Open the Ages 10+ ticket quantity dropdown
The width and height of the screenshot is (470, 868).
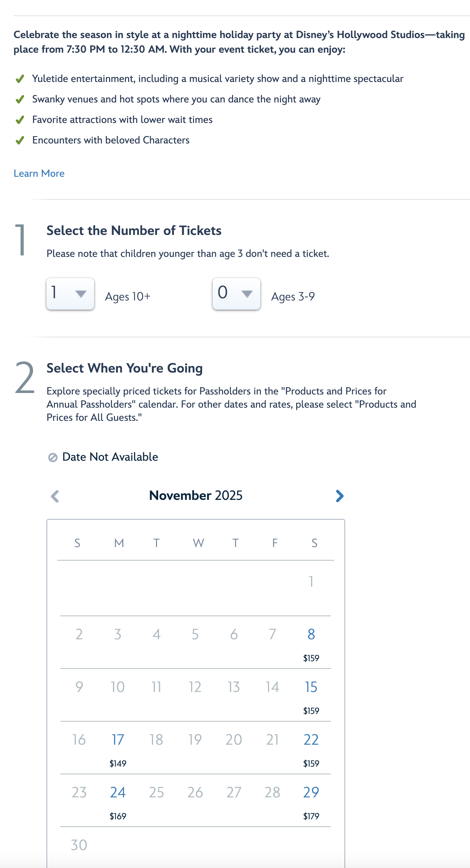click(x=70, y=294)
